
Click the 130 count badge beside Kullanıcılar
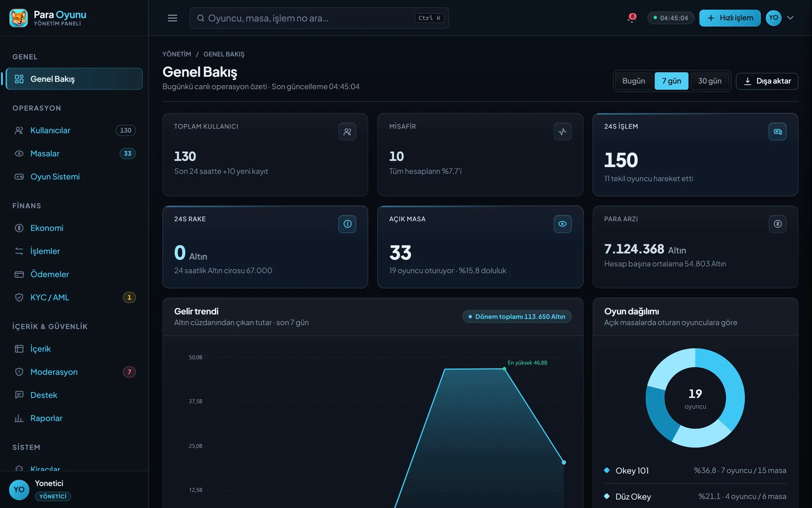pos(126,130)
